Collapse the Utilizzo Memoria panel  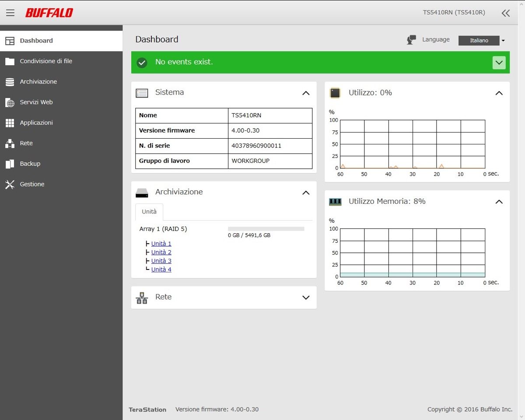pos(499,202)
